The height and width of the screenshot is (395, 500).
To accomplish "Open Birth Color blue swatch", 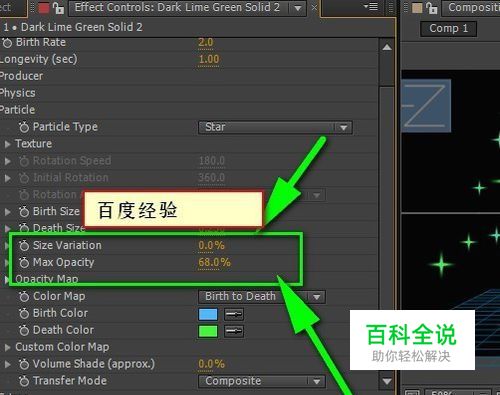I will (208, 314).
